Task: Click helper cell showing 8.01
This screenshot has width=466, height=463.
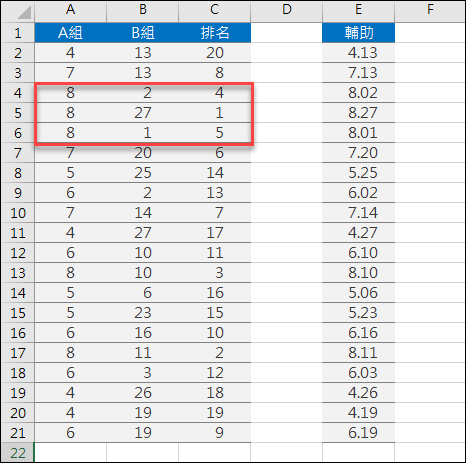Action: [x=359, y=133]
